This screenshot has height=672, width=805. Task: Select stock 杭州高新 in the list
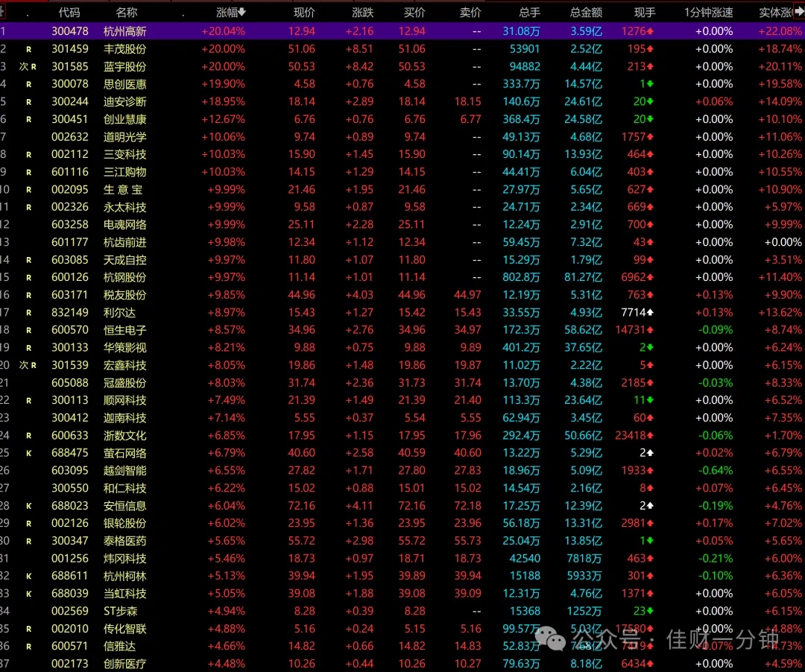coord(124,31)
